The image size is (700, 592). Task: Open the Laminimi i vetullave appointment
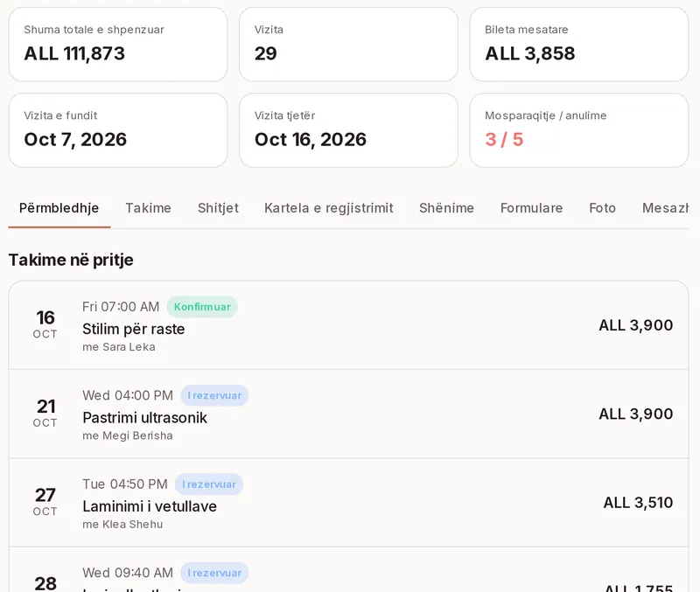point(348,502)
